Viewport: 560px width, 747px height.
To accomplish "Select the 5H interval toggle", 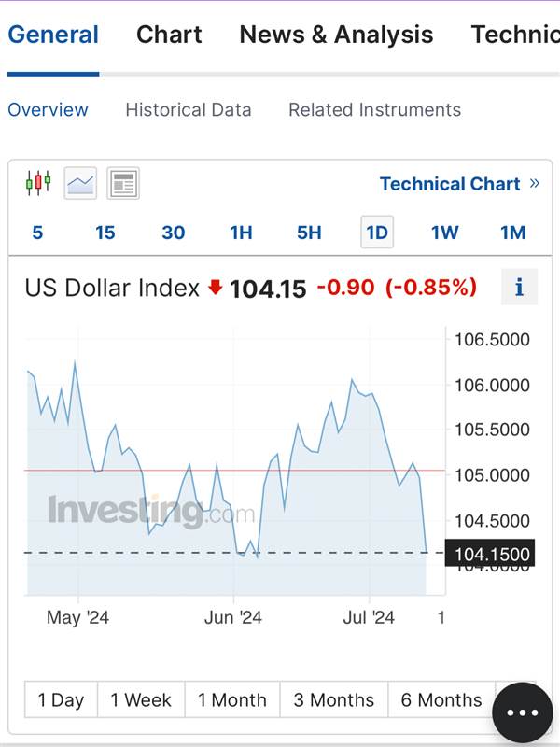I will click(x=309, y=233).
